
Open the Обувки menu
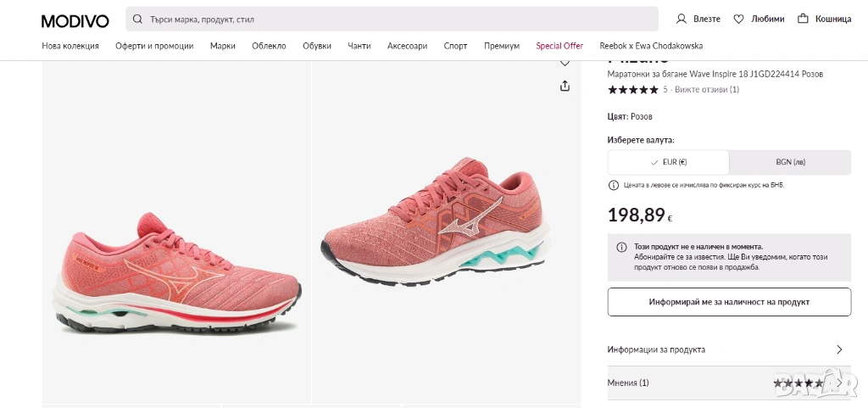click(x=317, y=46)
